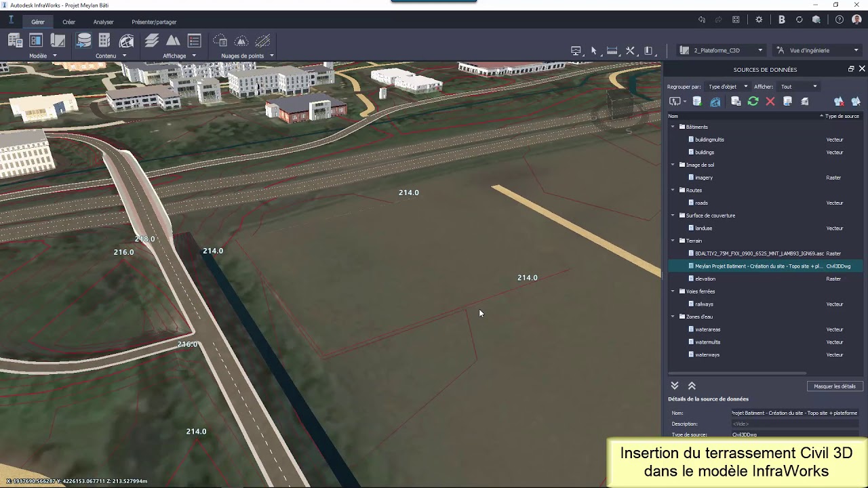Select the Meylan Projet Batiment Civil3DDwg source
This screenshot has height=488, width=868.
[x=766, y=266]
